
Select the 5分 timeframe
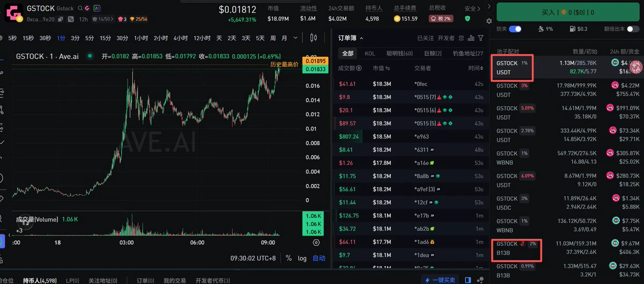tap(90, 38)
